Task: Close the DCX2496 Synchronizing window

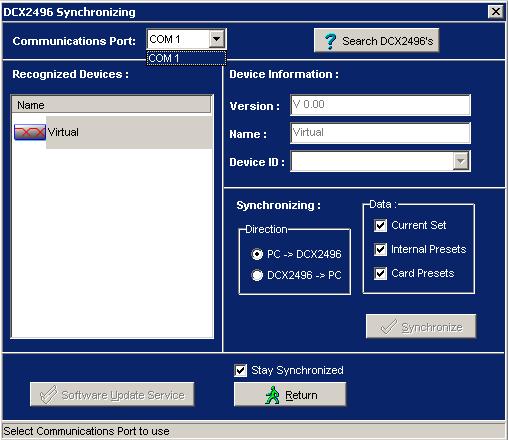Action: (x=496, y=12)
